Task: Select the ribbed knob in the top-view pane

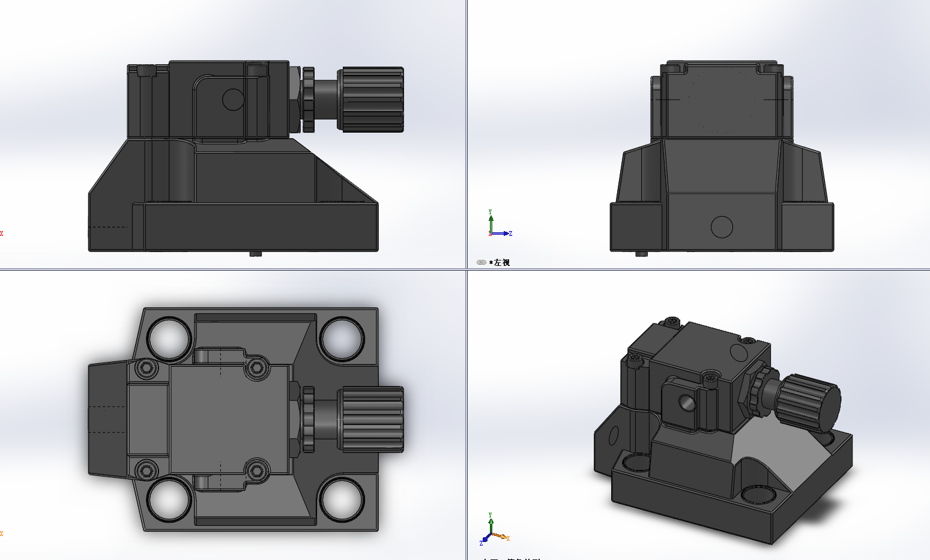Action: 370,420
